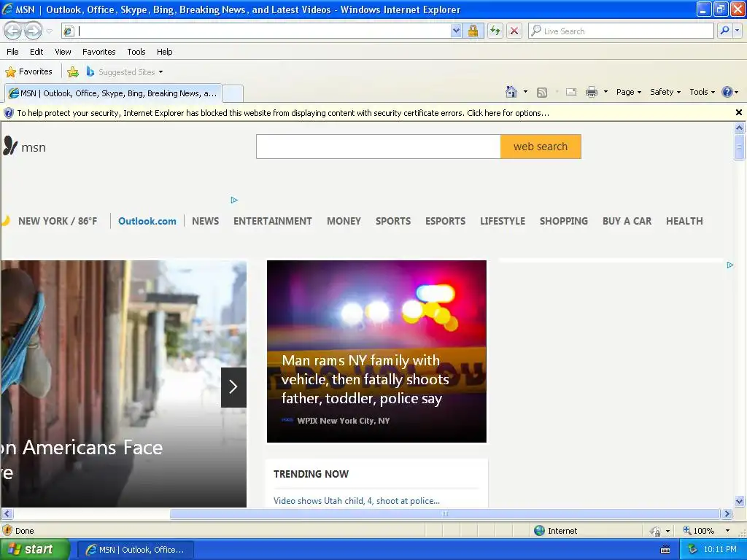Open the View menu

(63, 52)
